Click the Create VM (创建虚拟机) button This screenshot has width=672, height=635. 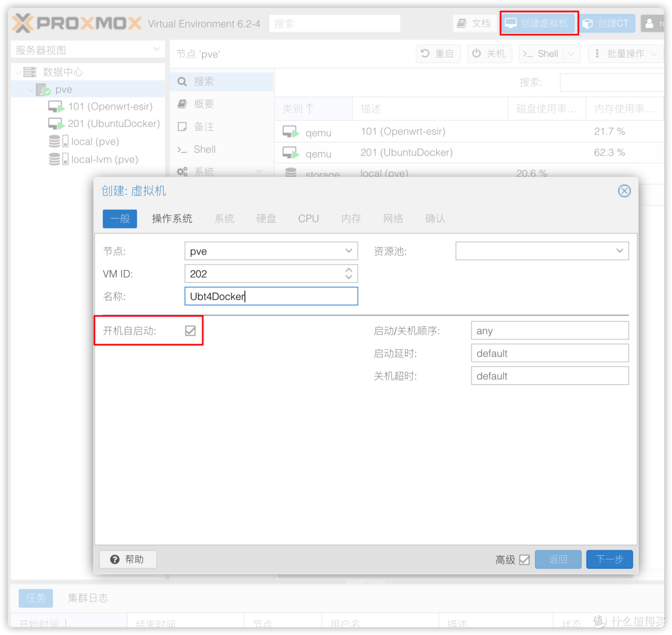pyautogui.click(x=538, y=24)
